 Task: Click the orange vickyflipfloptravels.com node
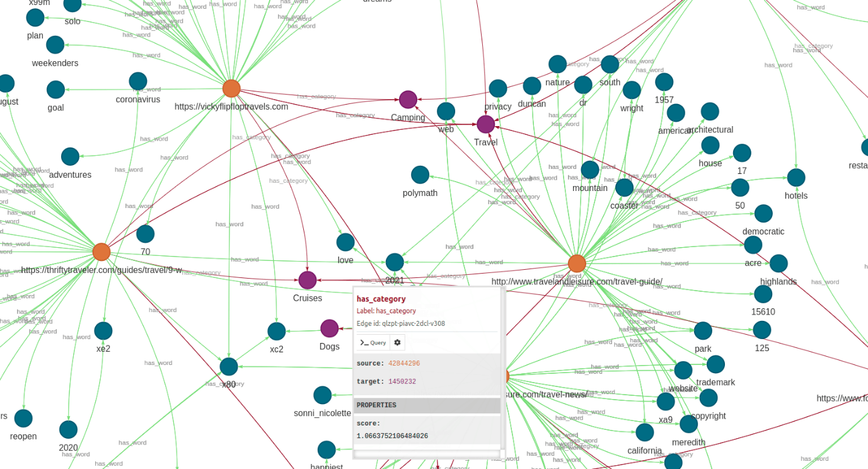(x=231, y=89)
